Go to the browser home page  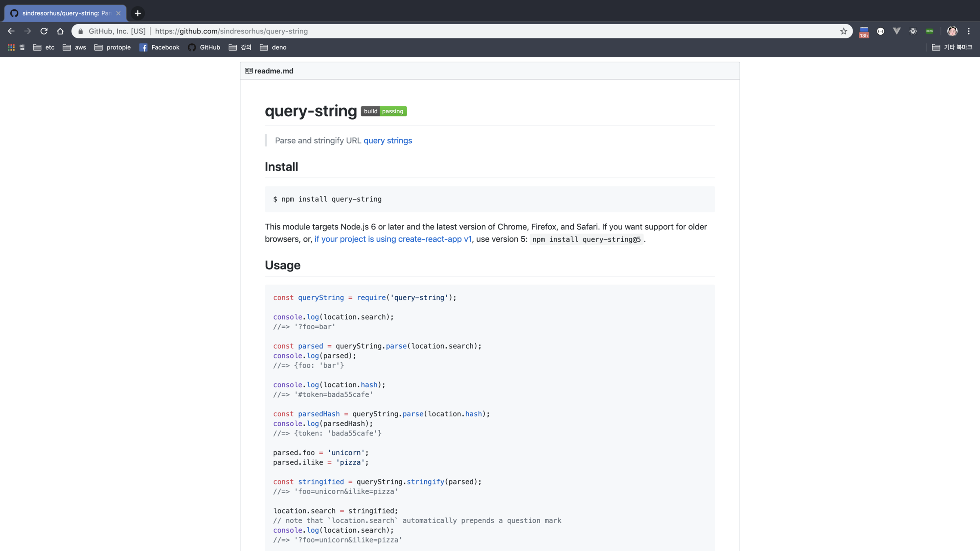pyautogui.click(x=60, y=31)
